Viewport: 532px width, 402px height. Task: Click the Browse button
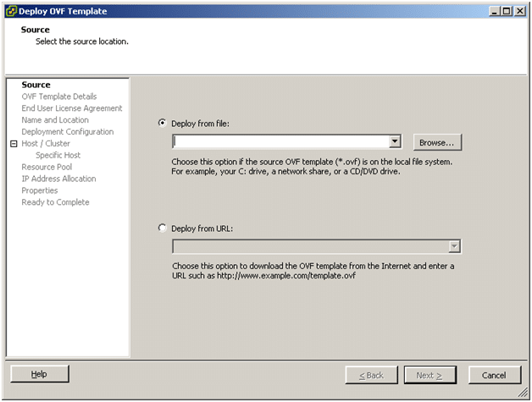pos(437,142)
